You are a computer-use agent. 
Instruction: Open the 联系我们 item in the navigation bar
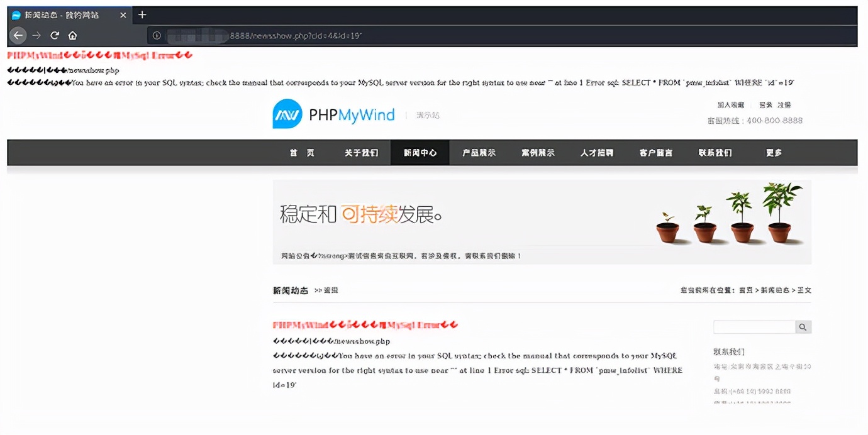pyautogui.click(x=715, y=153)
